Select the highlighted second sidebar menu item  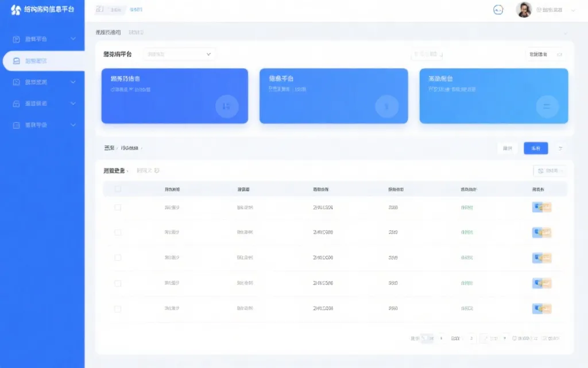[43, 61]
